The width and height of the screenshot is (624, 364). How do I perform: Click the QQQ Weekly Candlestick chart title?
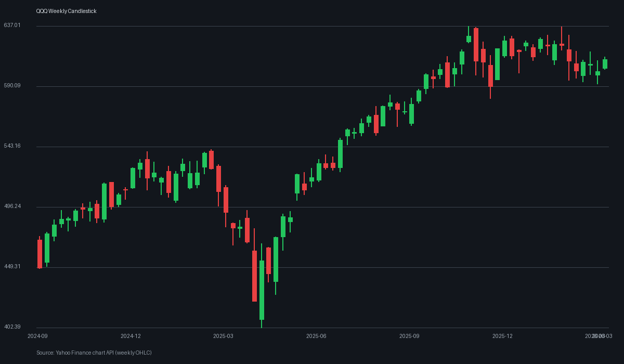pos(66,11)
